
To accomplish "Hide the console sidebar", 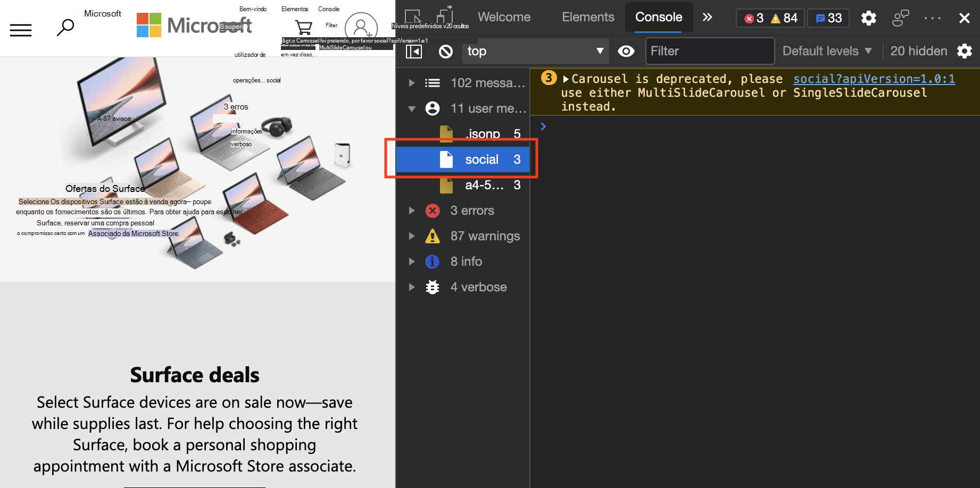I will click(x=413, y=51).
